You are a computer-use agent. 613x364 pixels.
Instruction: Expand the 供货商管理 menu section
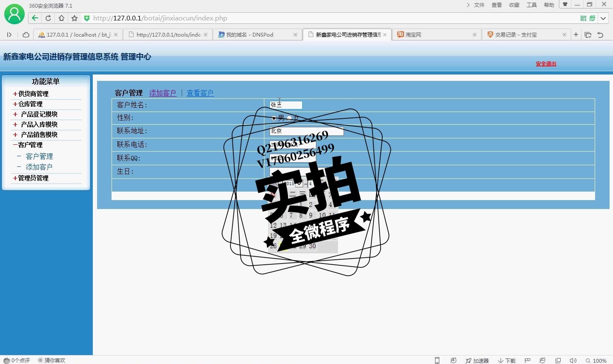click(31, 94)
